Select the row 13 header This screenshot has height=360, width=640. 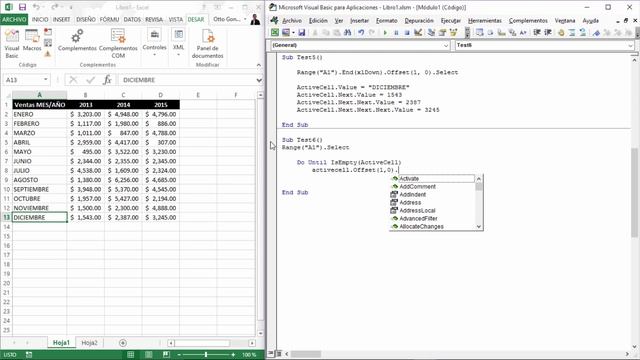pyautogui.click(x=6, y=218)
